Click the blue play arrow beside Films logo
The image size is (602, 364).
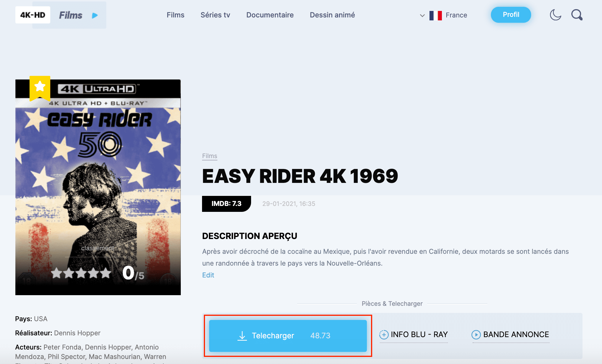[95, 15]
